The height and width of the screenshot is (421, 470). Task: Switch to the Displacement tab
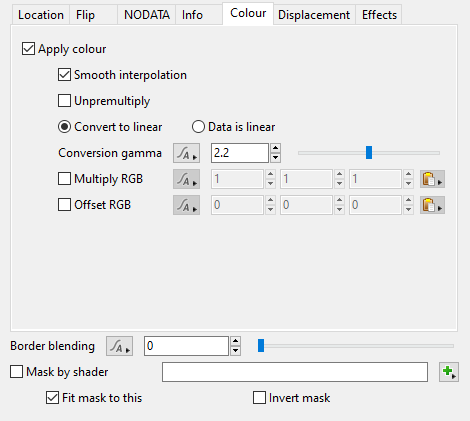[314, 15]
